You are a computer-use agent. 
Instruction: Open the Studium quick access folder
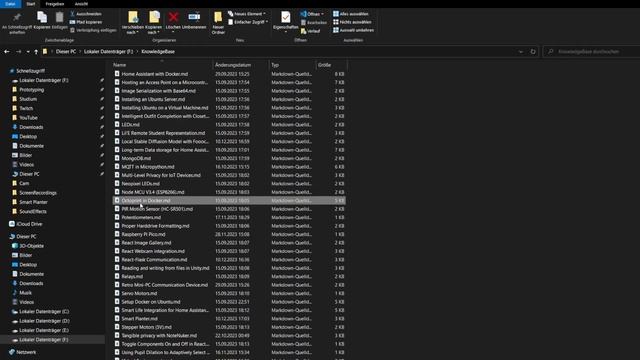(x=24, y=99)
